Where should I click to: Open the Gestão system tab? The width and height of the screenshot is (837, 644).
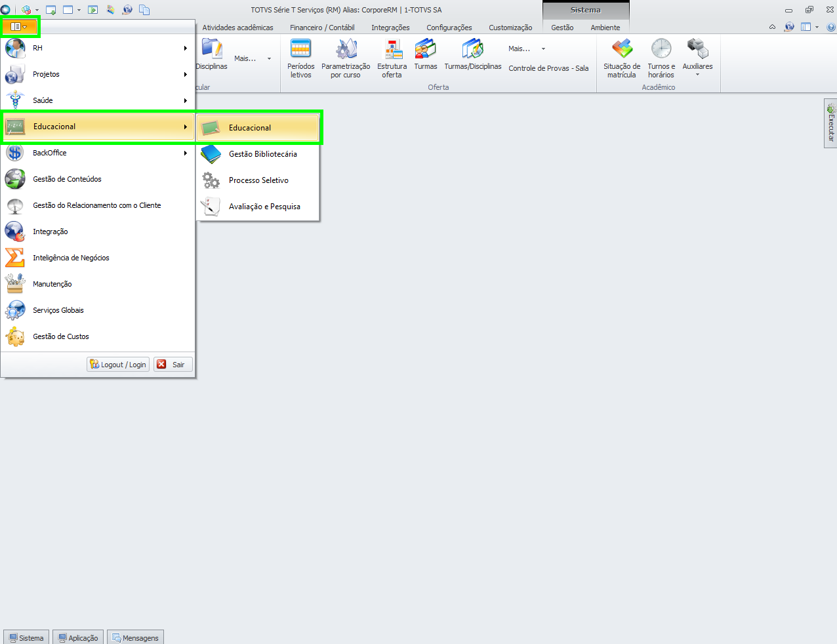pyautogui.click(x=562, y=28)
